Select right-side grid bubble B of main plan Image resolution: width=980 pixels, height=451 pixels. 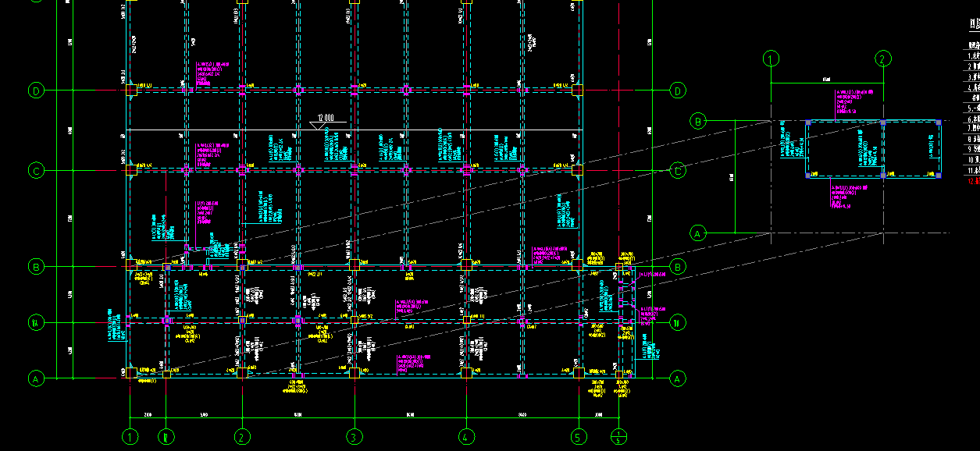(x=678, y=267)
